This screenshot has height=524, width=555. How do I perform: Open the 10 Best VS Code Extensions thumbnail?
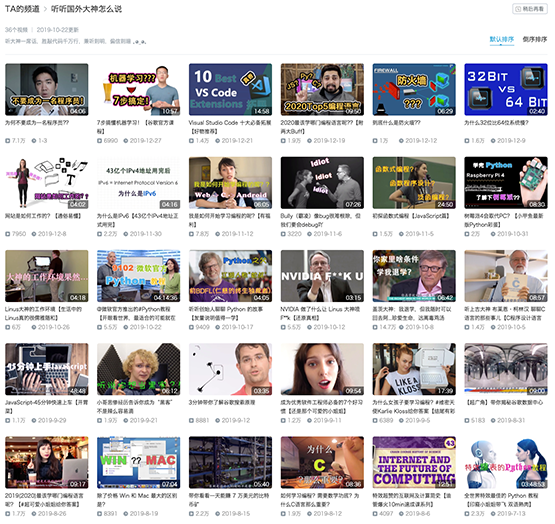230,90
